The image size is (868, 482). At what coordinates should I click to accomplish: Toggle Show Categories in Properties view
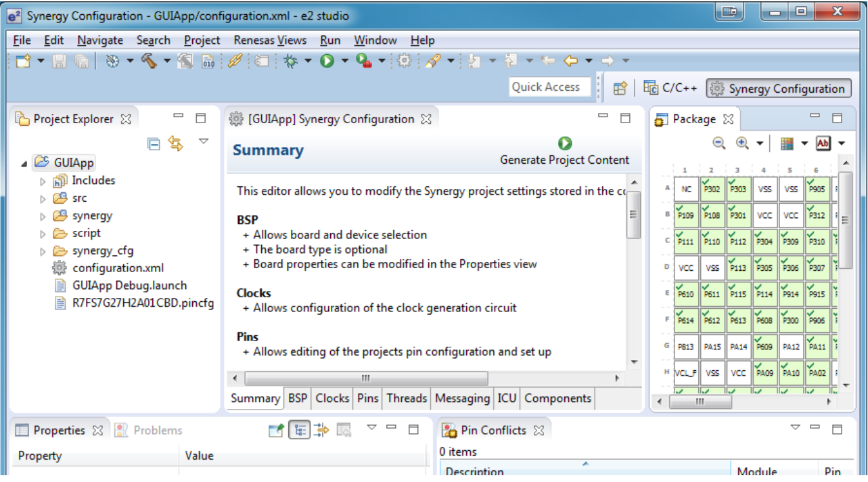click(299, 430)
